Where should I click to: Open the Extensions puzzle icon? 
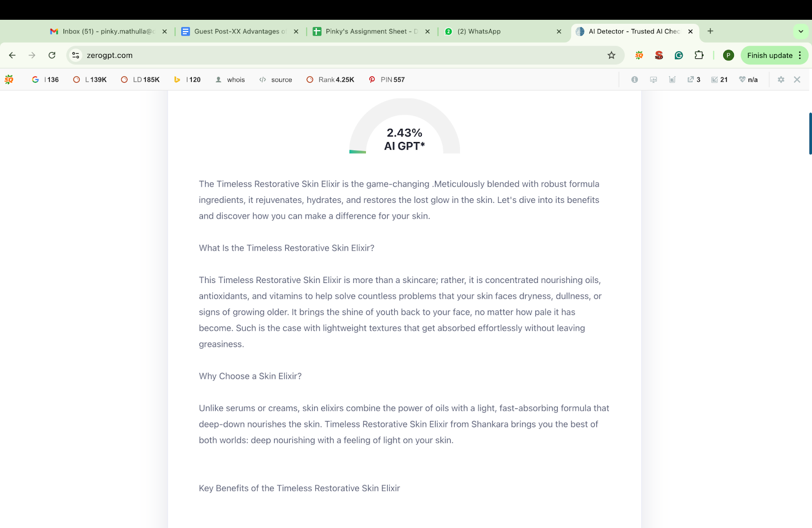coord(699,55)
